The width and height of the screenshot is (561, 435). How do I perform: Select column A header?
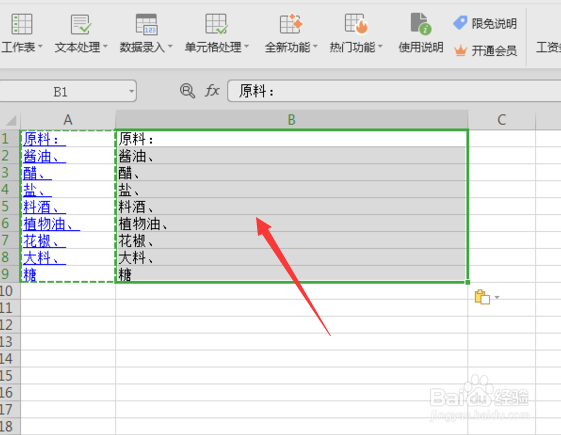click(x=68, y=120)
